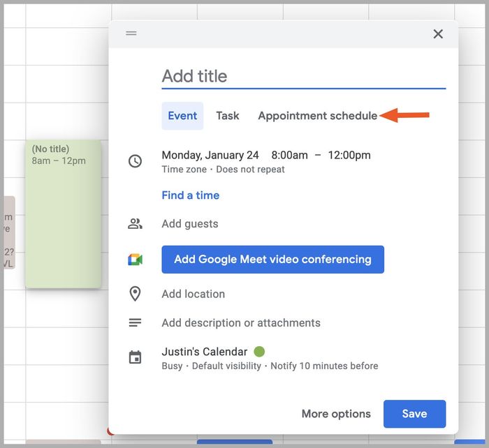Change the 8:00am start time
489x448 pixels.
click(x=289, y=155)
